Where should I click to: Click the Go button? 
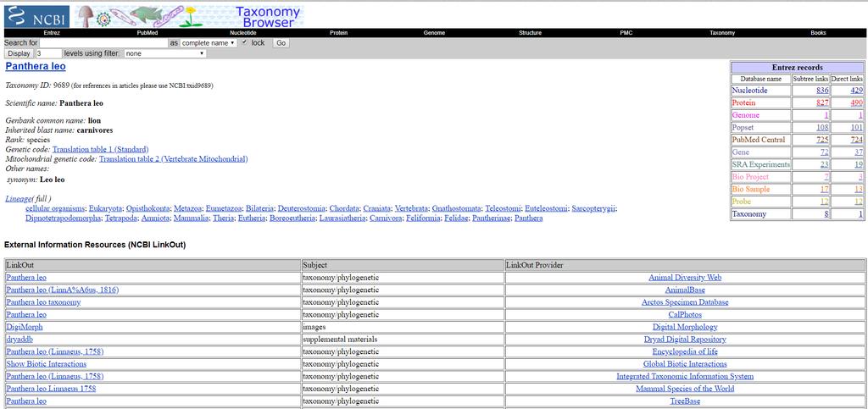(281, 42)
